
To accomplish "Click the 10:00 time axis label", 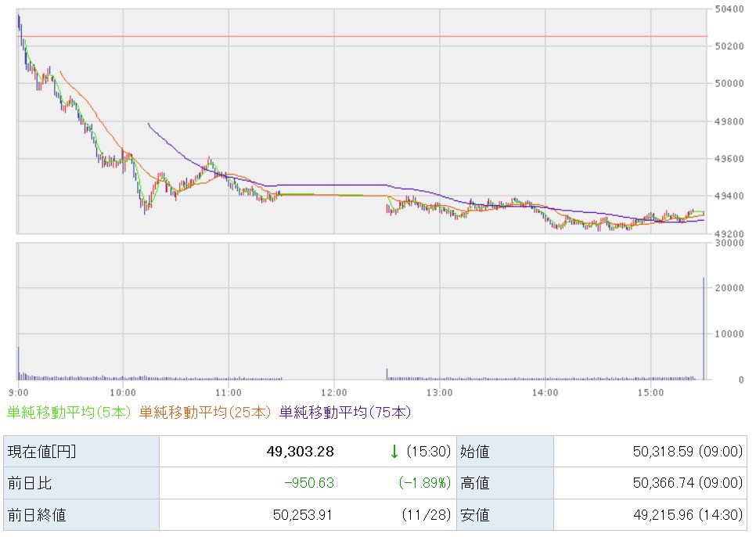I will 124,391.
